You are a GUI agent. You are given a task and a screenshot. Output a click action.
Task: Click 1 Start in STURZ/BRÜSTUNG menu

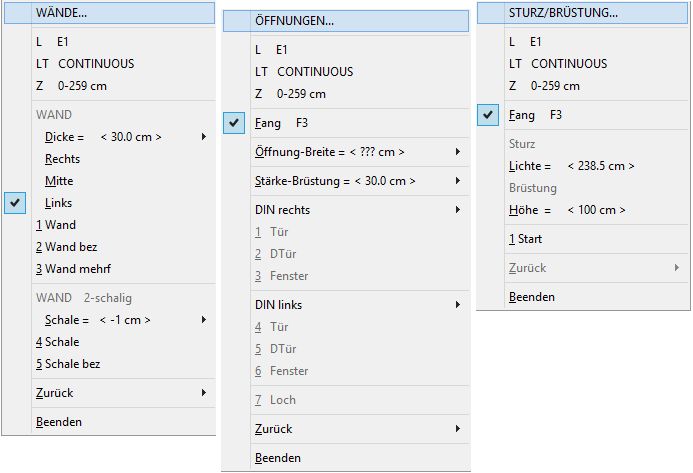[x=525, y=239]
